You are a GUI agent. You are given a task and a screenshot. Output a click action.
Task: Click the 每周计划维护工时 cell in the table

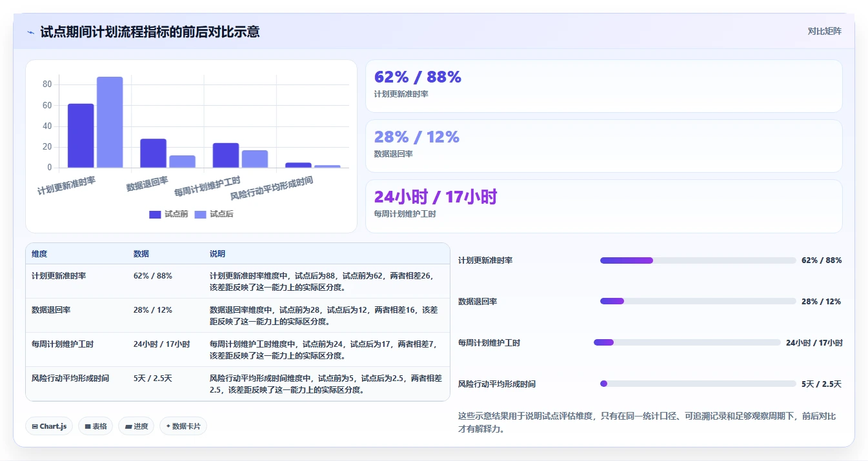tap(63, 344)
